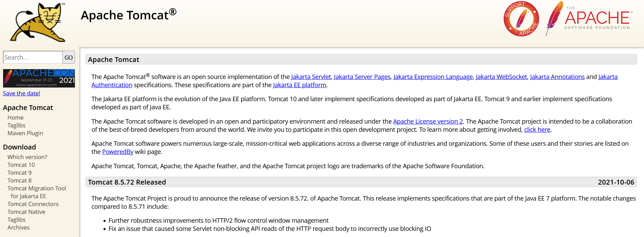Viewport: 644px width, 237px height.
Task: Navigate to Tomcat 9 download
Action: (19, 173)
